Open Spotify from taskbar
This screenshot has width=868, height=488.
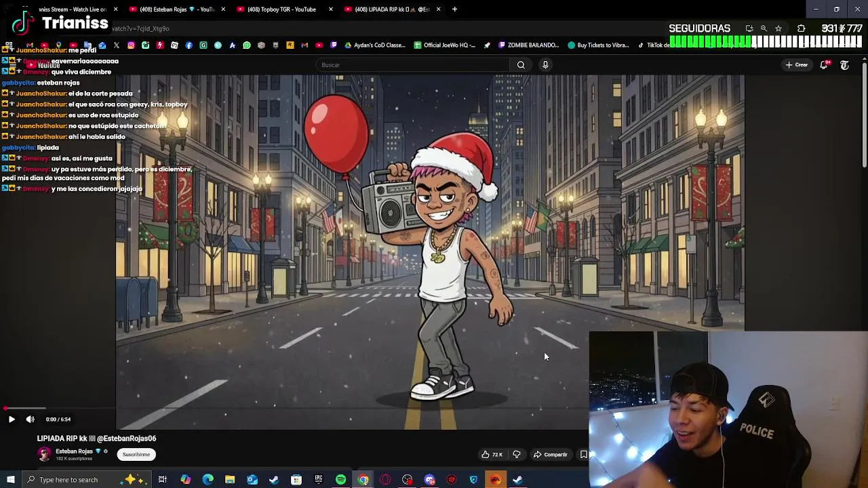click(340, 480)
